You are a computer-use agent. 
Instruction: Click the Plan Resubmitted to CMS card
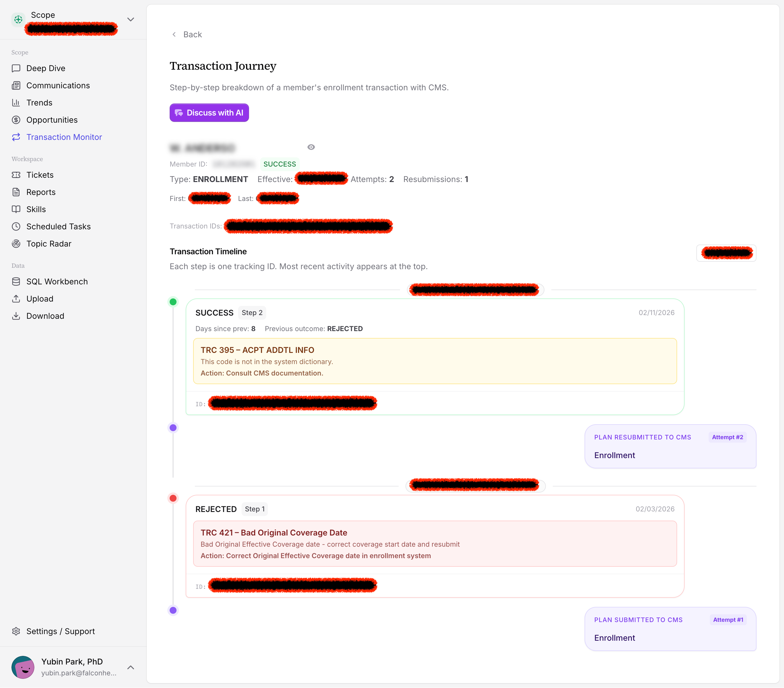(670, 446)
